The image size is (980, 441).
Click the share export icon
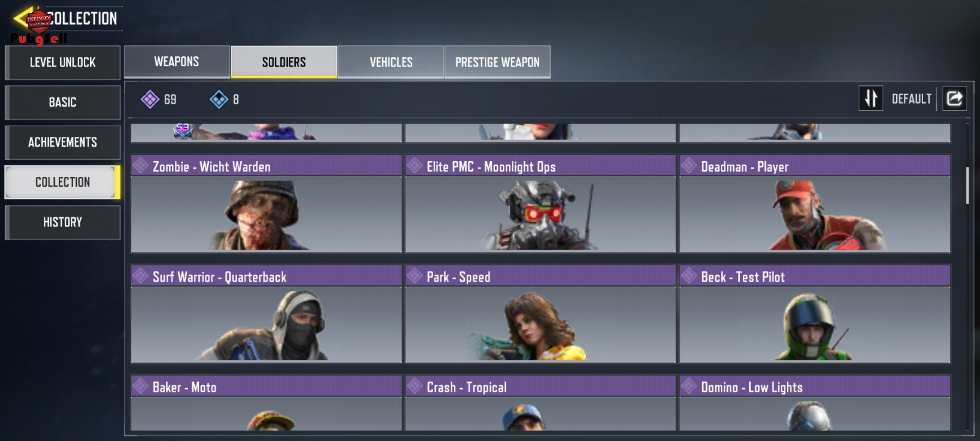click(954, 98)
